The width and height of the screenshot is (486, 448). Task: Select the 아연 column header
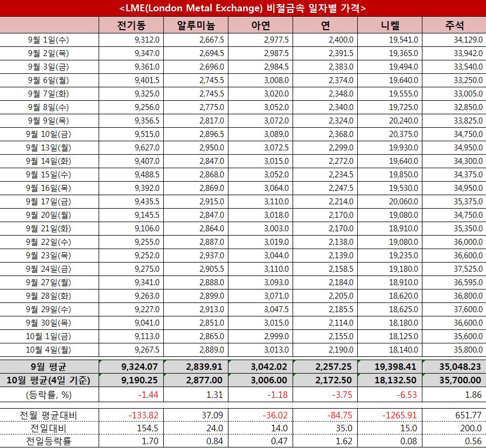tap(261, 25)
